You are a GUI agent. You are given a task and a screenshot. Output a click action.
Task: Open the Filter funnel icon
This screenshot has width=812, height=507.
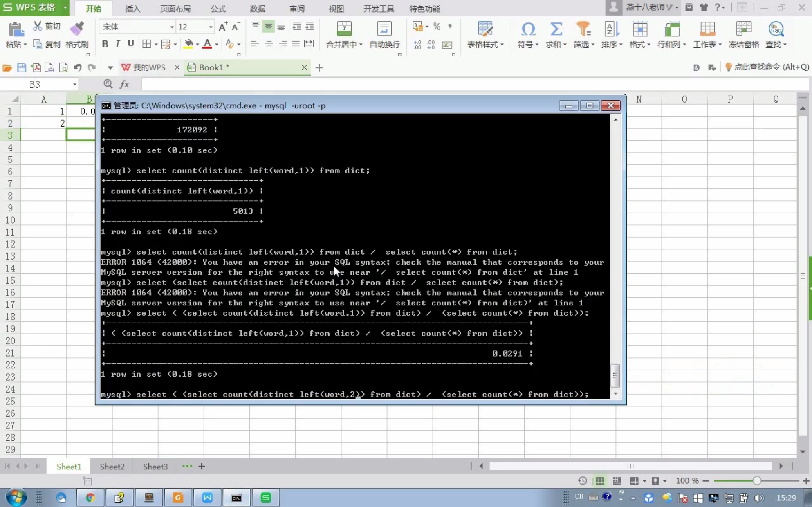pos(583,29)
